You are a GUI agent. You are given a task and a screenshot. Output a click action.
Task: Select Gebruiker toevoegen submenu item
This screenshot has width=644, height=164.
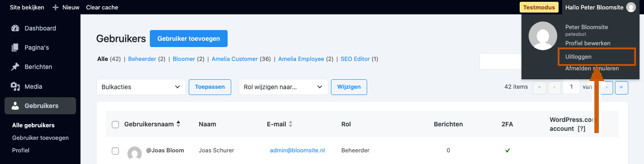coord(40,138)
